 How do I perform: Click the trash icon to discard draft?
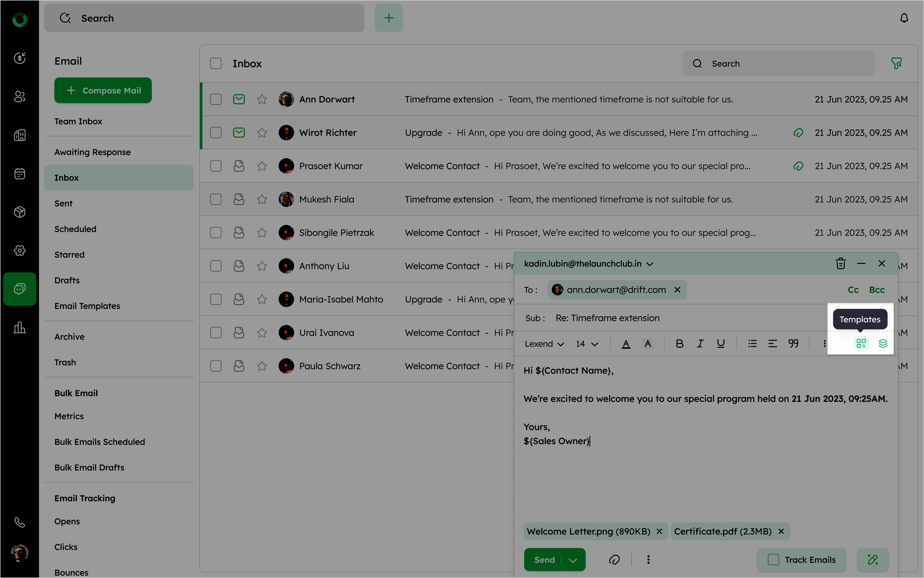tap(840, 263)
